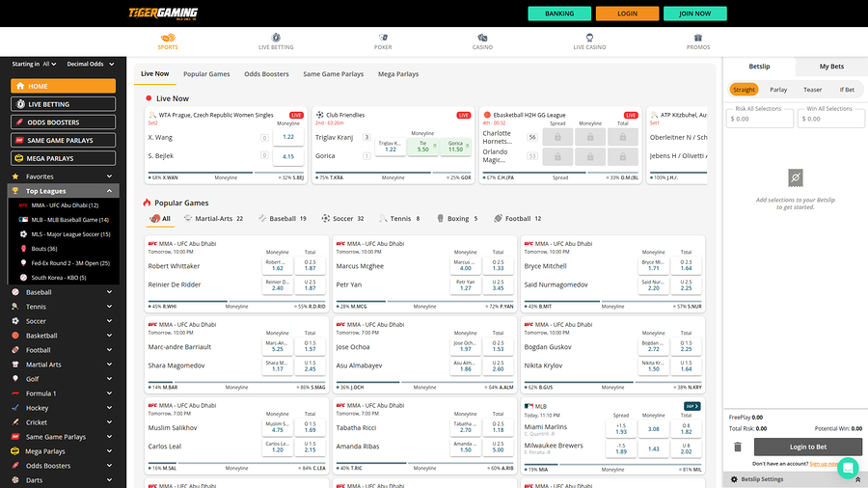Click the TigerGaming logo

(x=163, y=14)
